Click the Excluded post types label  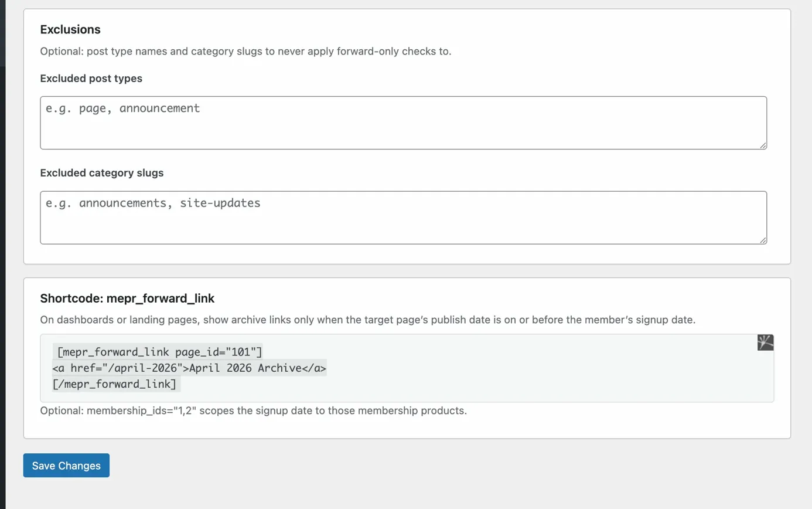(90, 78)
